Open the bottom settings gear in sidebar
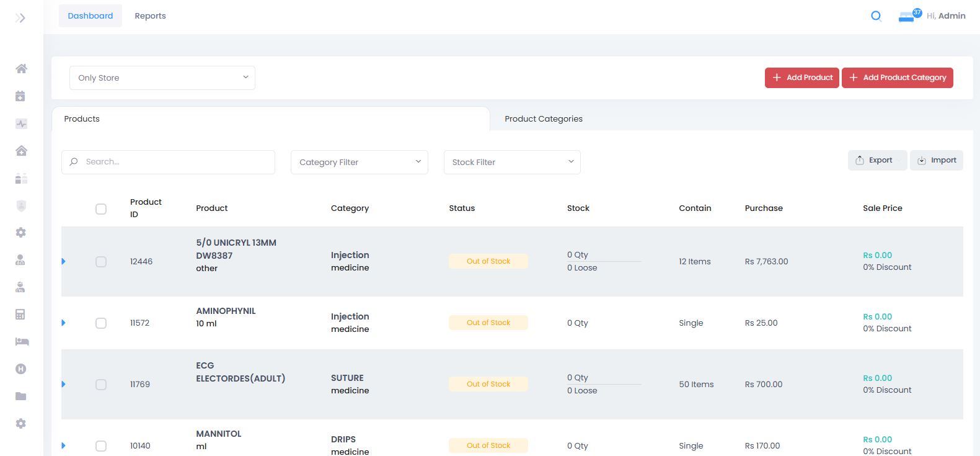This screenshot has width=980, height=456. [x=20, y=423]
